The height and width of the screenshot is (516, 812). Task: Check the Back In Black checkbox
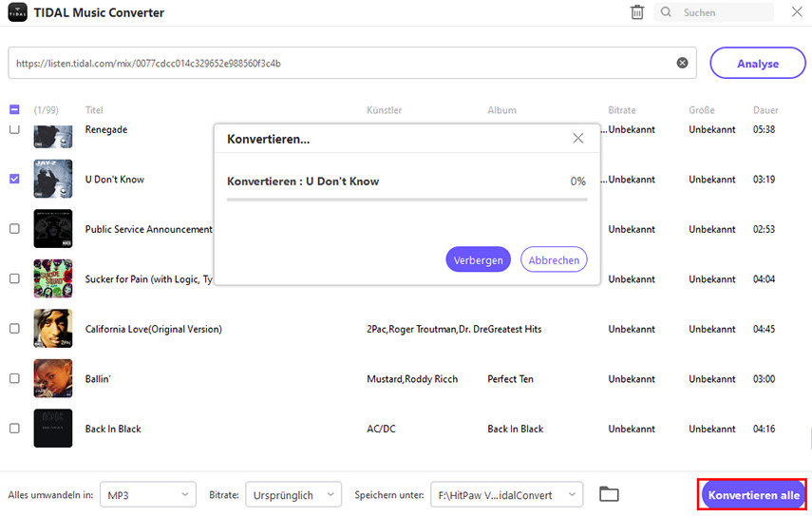point(14,428)
